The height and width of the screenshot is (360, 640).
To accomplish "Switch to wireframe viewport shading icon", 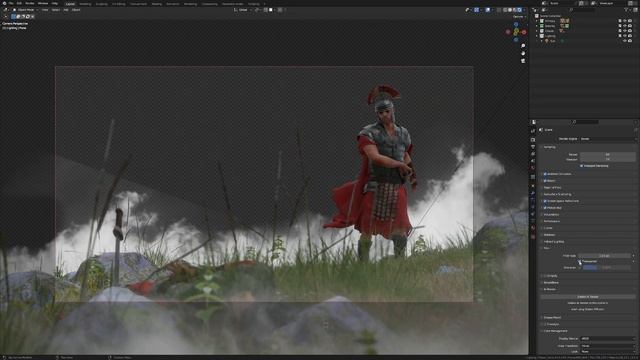I will (x=505, y=10).
